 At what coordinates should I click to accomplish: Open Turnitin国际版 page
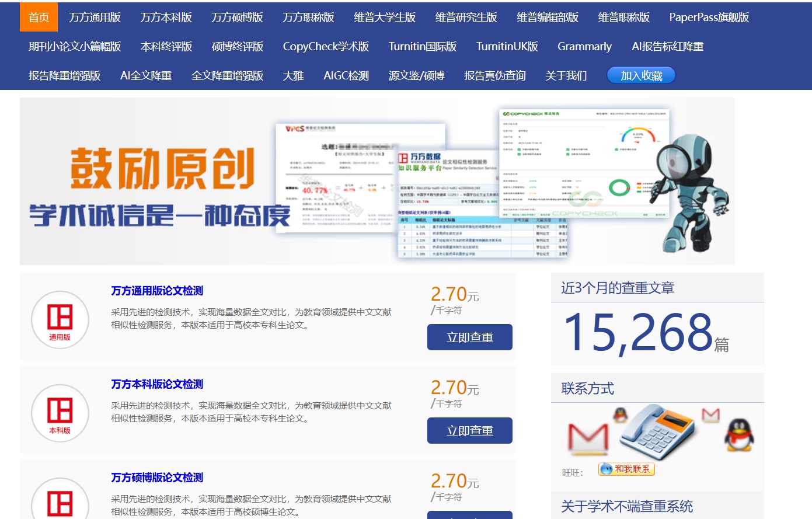pyautogui.click(x=423, y=46)
